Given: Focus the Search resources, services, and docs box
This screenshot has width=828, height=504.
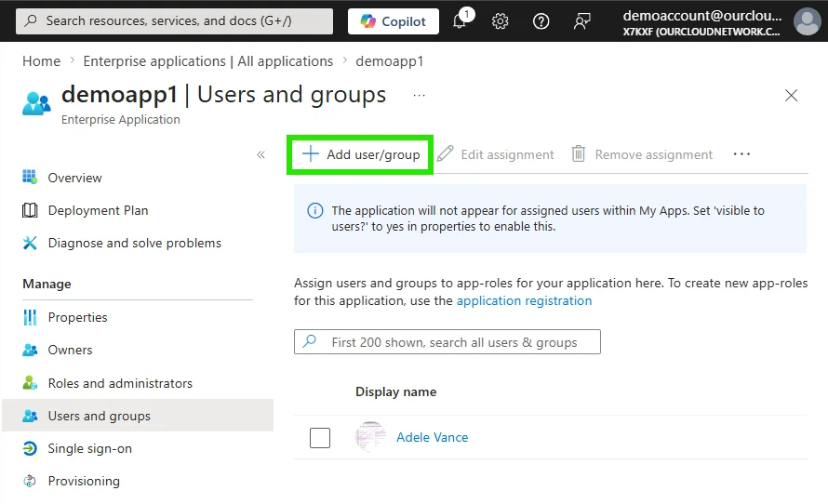Looking at the screenshot, I should point(174,21).
